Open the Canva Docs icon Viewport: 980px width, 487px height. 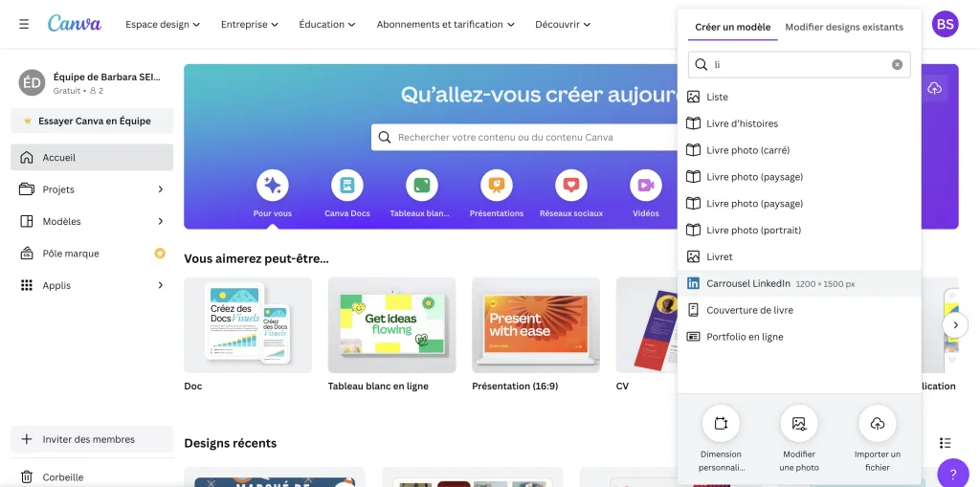(346, 185)
